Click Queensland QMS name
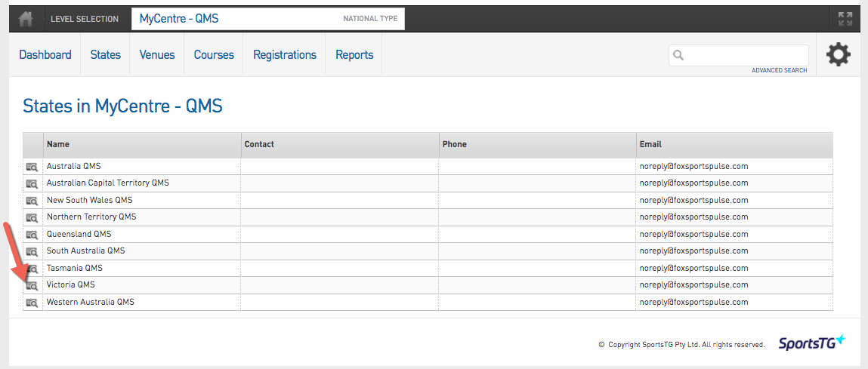Viewport: 868px width, 369px height. (79, 234)
